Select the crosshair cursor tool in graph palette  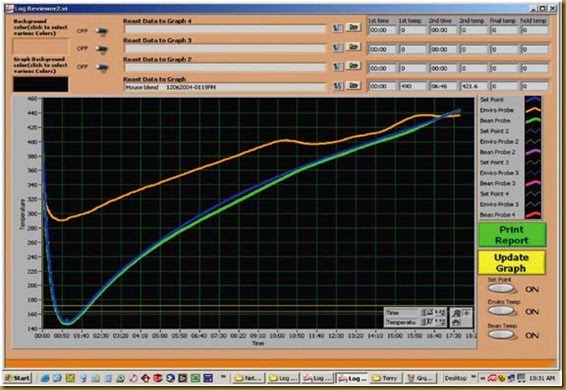466,313
